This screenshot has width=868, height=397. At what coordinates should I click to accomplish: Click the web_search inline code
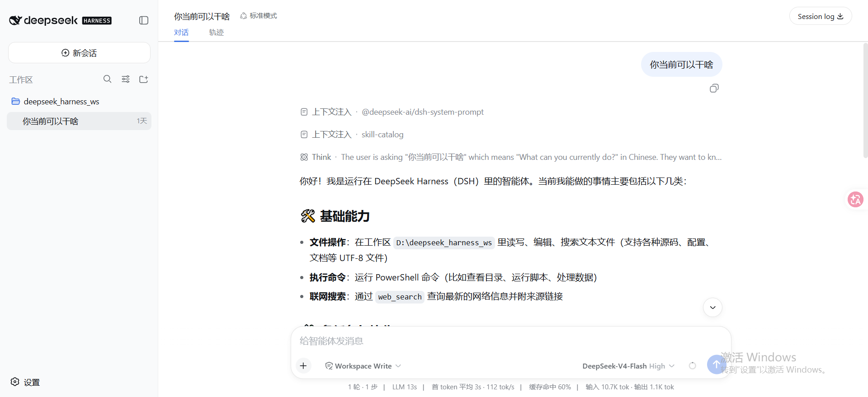[x=400, y=297]
